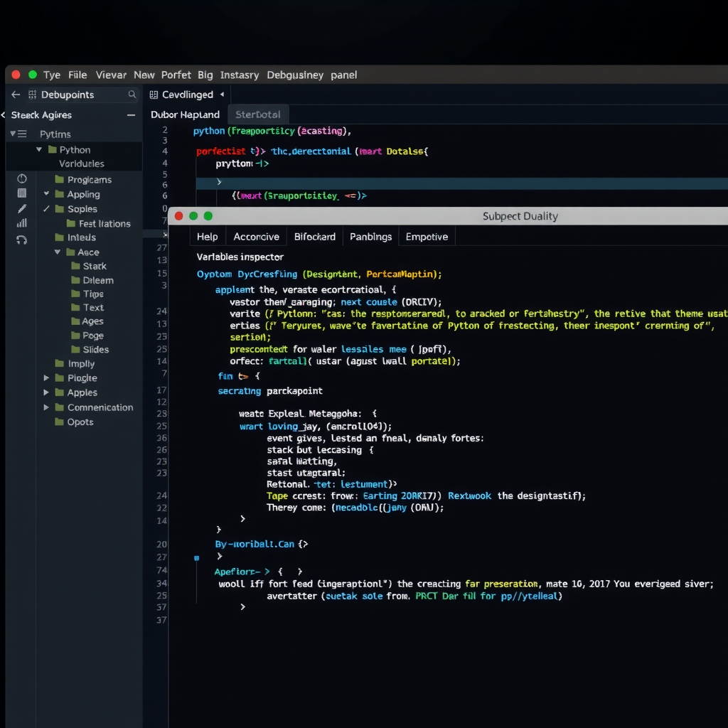Toggle the checkmark beside Soples folder
728x728 pixels.
pos(47,209)
